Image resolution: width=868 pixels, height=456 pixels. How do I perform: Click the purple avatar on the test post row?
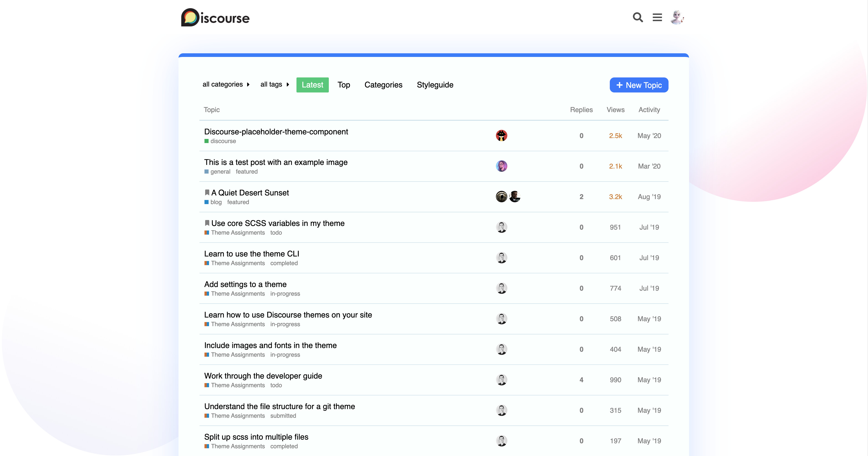501,166
